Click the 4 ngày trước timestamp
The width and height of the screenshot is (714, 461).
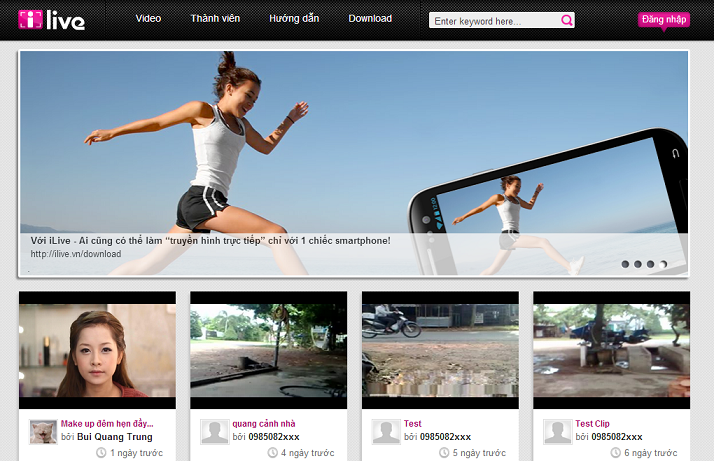307,453
